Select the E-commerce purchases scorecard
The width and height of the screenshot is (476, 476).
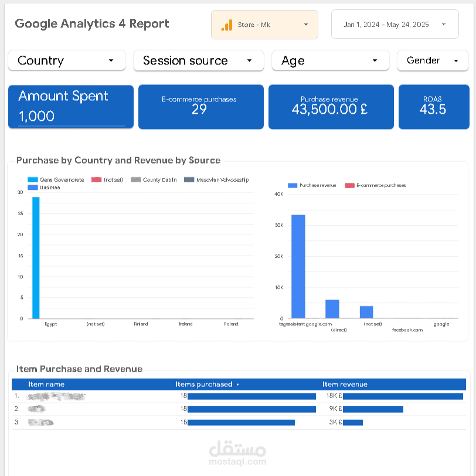(x=201, y=107)
